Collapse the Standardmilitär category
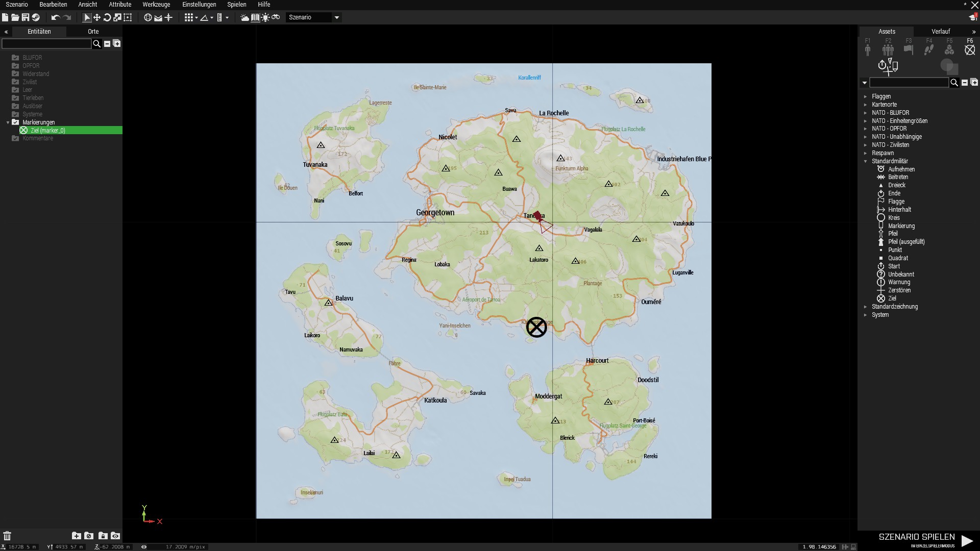Viewport: 980px width, 551px height. point(865,161)
